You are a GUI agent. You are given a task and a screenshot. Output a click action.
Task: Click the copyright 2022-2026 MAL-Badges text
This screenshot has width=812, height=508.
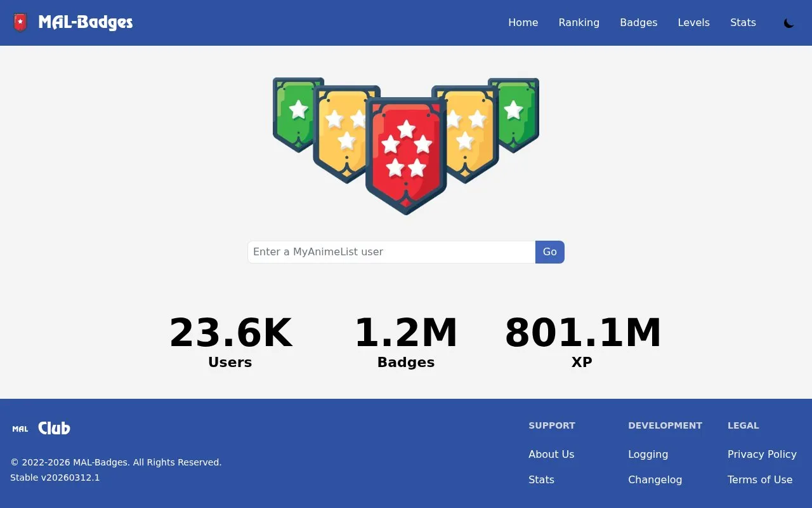116,462
